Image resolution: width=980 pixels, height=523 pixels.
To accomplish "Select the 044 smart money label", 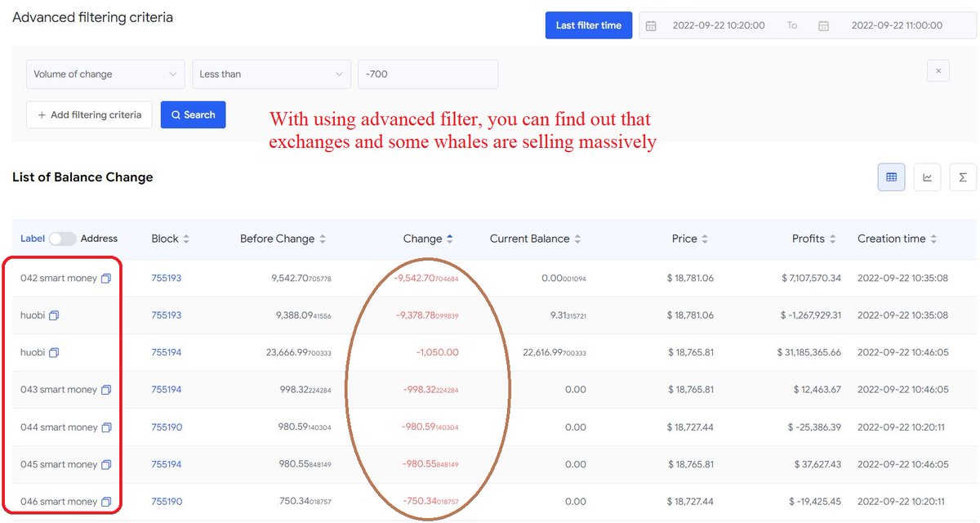I will coord(59,427).
